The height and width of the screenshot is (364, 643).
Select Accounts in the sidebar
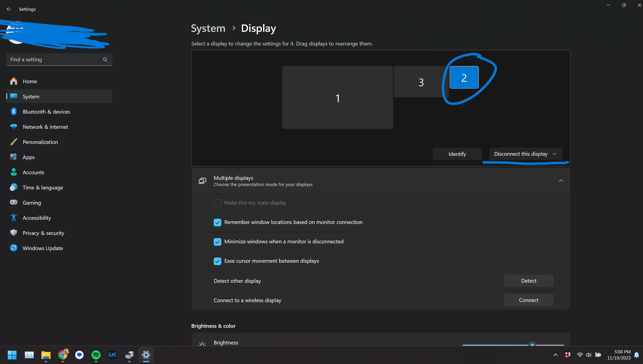(34, 172)
